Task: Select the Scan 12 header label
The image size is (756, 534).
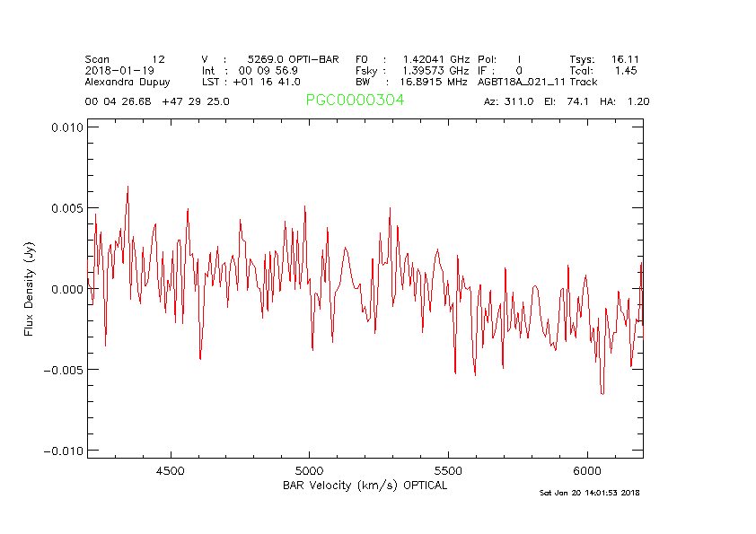Action: click(x=126, y=59)
